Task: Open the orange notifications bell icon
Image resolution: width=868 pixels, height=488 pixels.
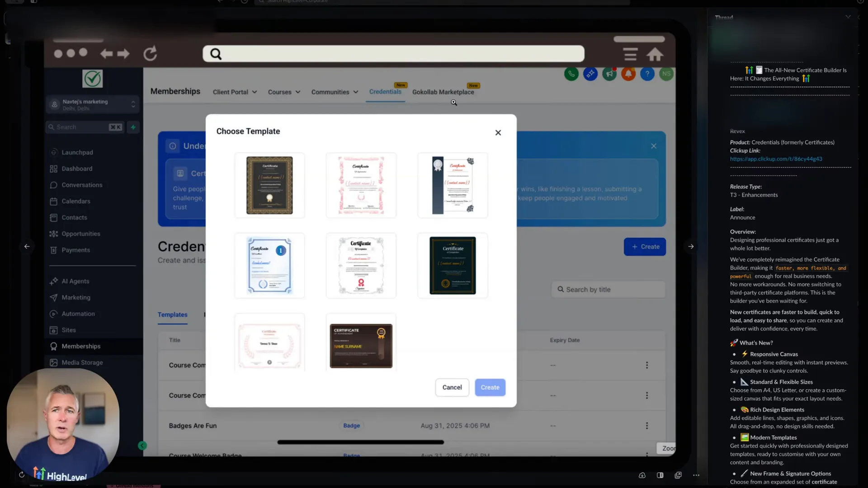Action: pos(628,74)
